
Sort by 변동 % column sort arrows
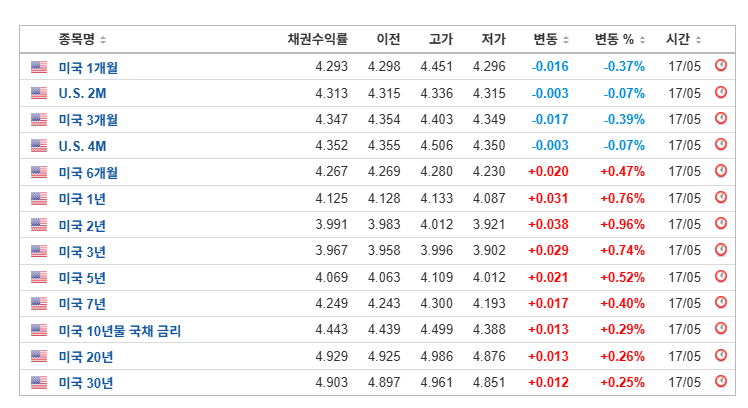coord(642,40)
